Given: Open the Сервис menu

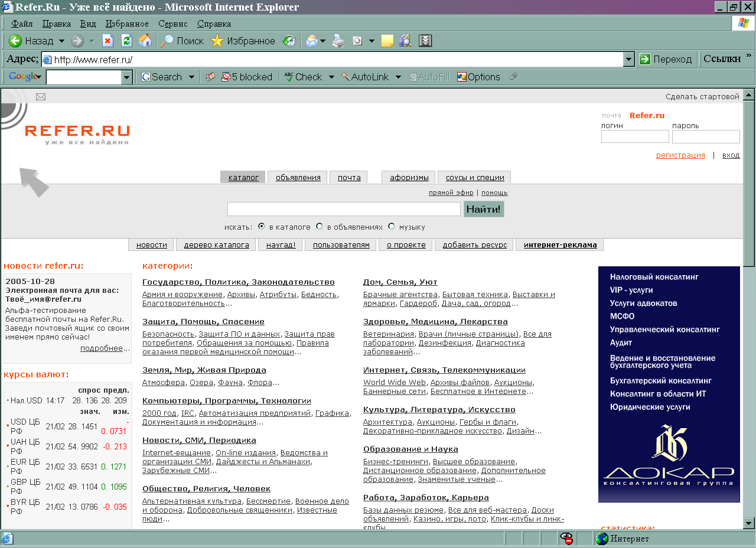Looking at the screenshot, I should 173,24.
